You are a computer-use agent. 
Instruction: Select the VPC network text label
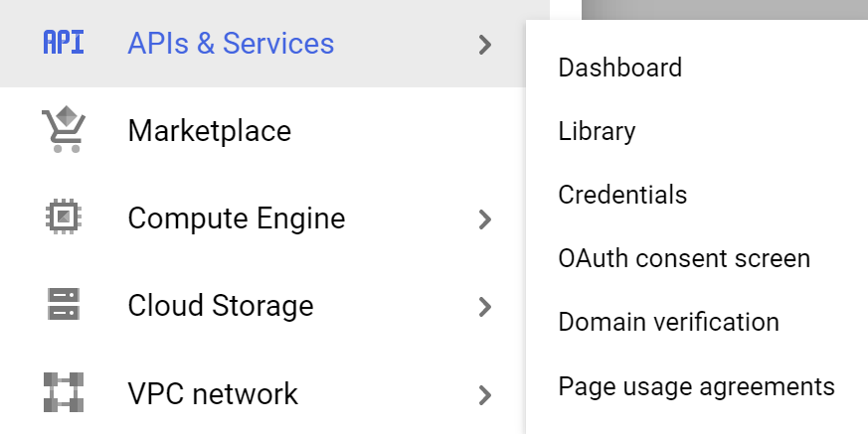coord(213,393)
